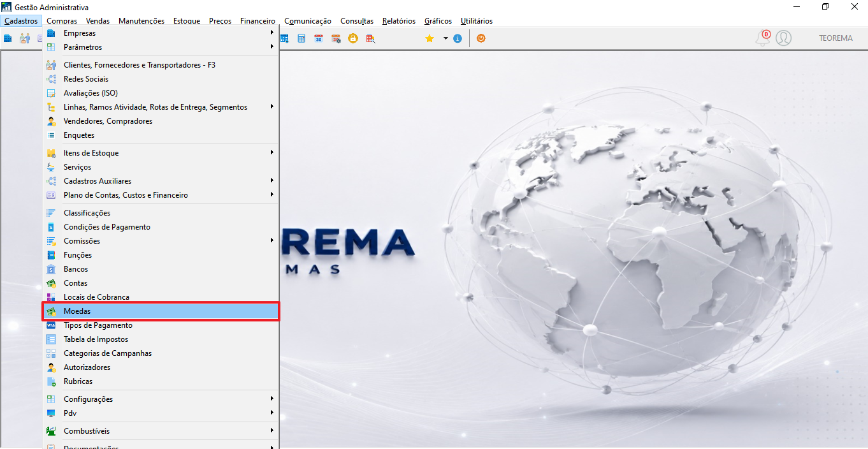Click the calendar icon showing 30
868x449 pixels.
(319, 38)
